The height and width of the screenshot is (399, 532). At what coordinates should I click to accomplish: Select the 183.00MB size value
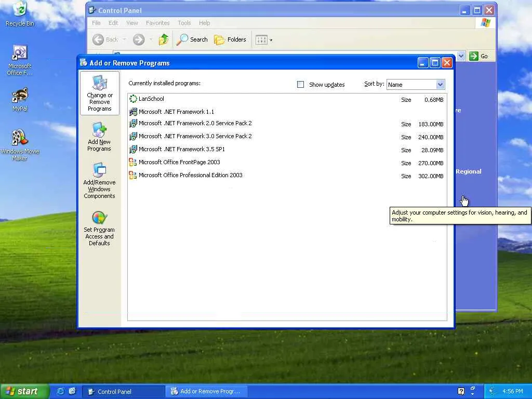[x=431, y=124]
